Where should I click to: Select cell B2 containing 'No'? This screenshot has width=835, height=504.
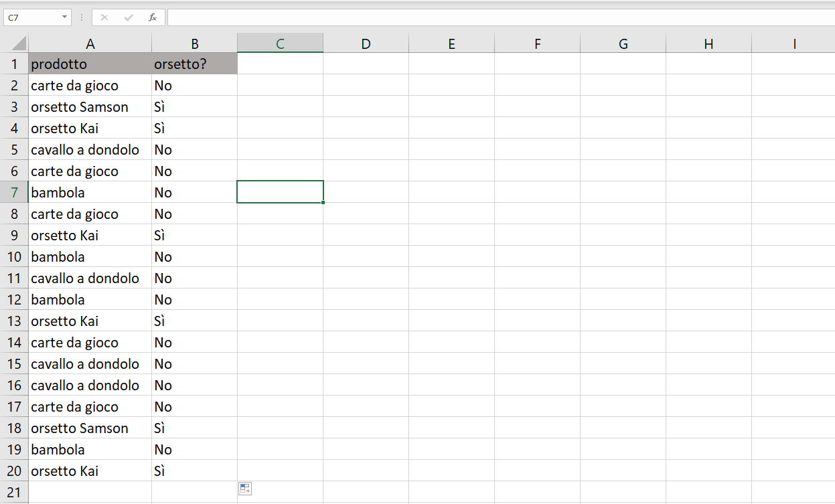[x=194, y=85]
